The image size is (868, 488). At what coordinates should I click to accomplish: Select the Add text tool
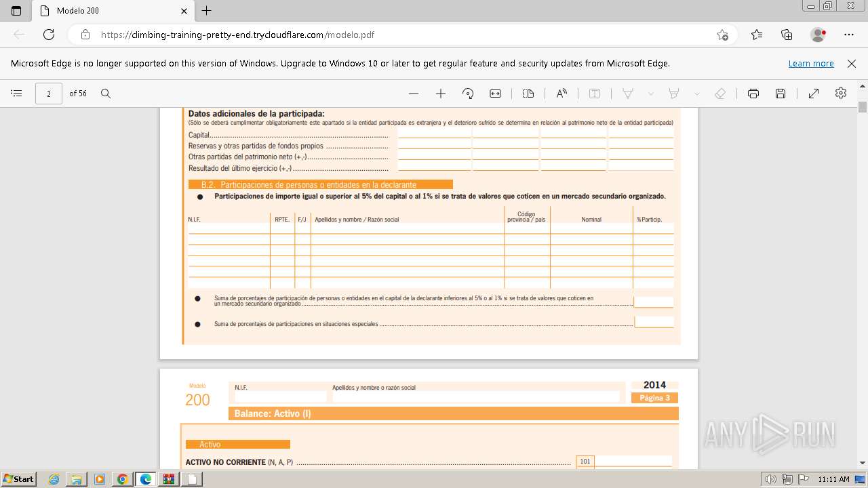click(x=595, y=94)
